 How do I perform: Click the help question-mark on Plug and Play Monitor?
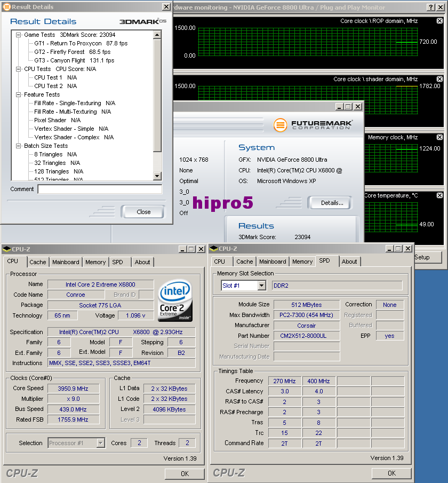point(431,7)
